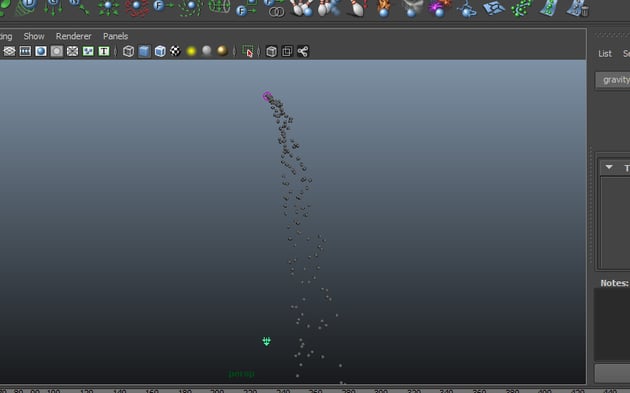Create Fire effect from the shelf
Viewport: 630px width, 393px height.
pyautogui.click(x=384, y=9)
